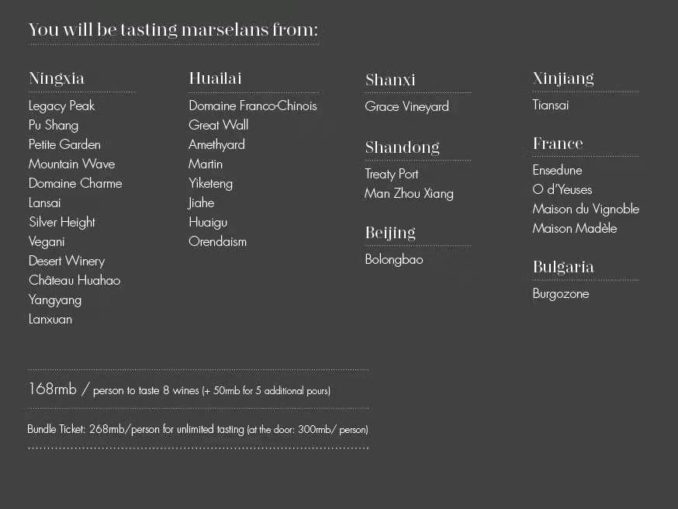
Task: Click the Bundle Ticket 268rmb line
Action: (198, 430)
